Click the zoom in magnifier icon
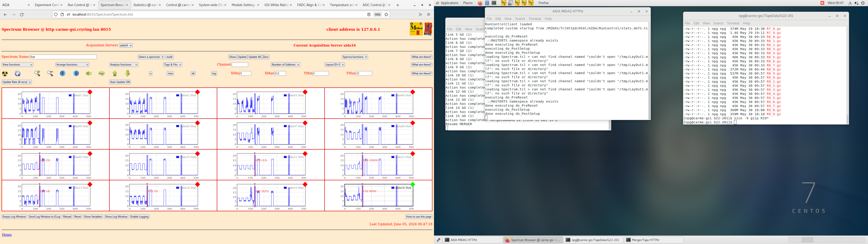 pos(37,73)
